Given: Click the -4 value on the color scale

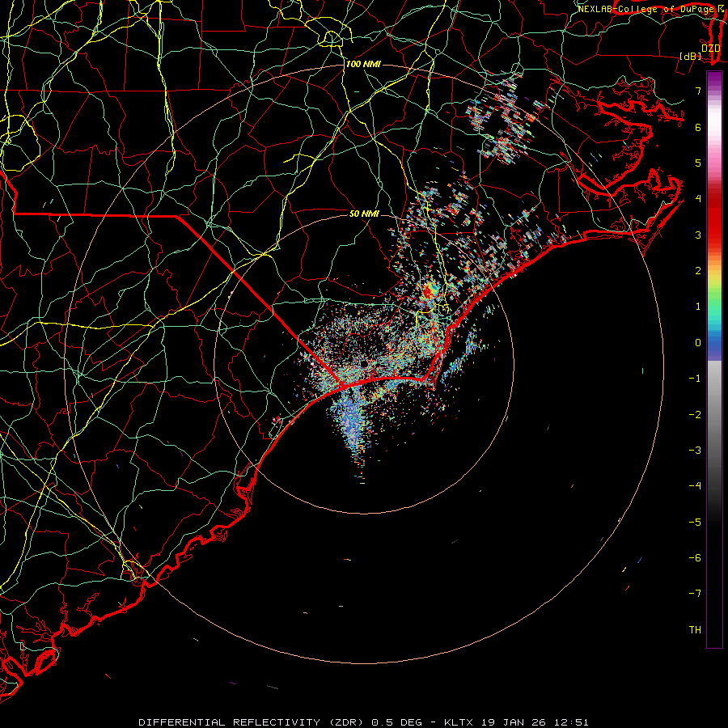Looking at the screenshot, I should [695, 486].
